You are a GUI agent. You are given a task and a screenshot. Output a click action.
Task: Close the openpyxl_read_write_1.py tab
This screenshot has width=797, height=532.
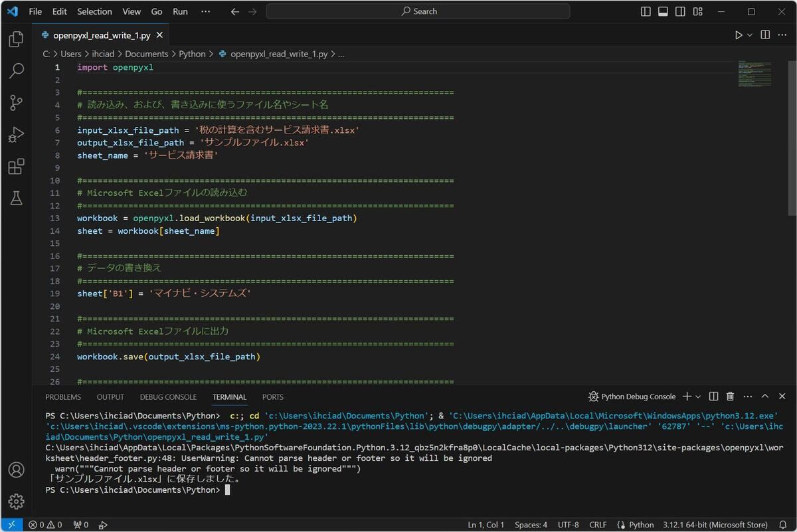(x=160, y=35)
